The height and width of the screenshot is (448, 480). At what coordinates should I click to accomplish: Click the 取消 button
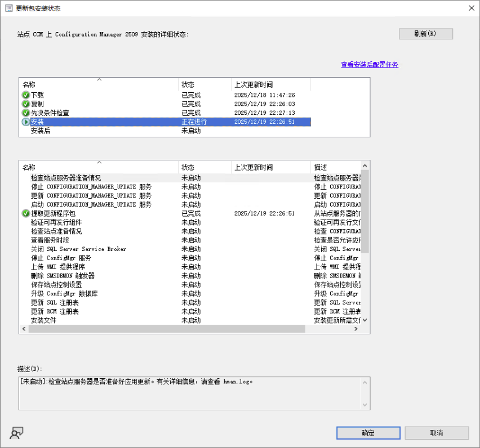[437, 433]
